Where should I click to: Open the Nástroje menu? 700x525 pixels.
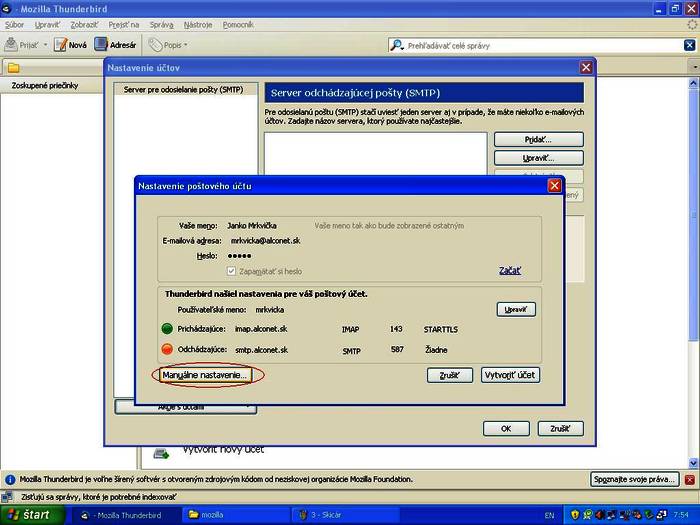tap(198, 25)
